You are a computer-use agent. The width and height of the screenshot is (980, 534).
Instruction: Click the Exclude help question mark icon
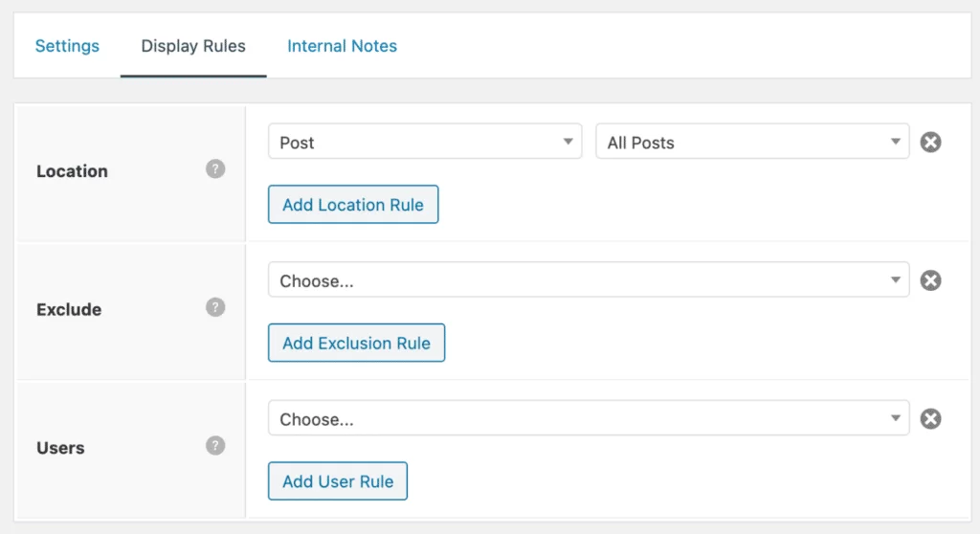215,307
